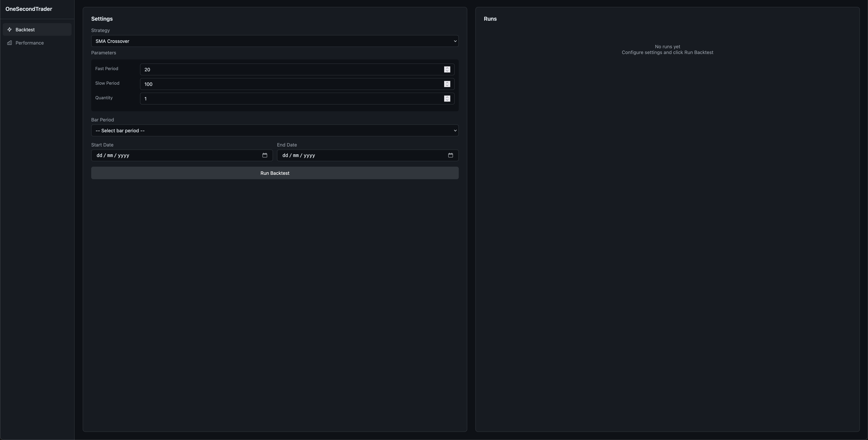The width and height of the screenshot is (868, 440).
Task: Select the Backtest sidebar item
Action: (x=25, y=30)
